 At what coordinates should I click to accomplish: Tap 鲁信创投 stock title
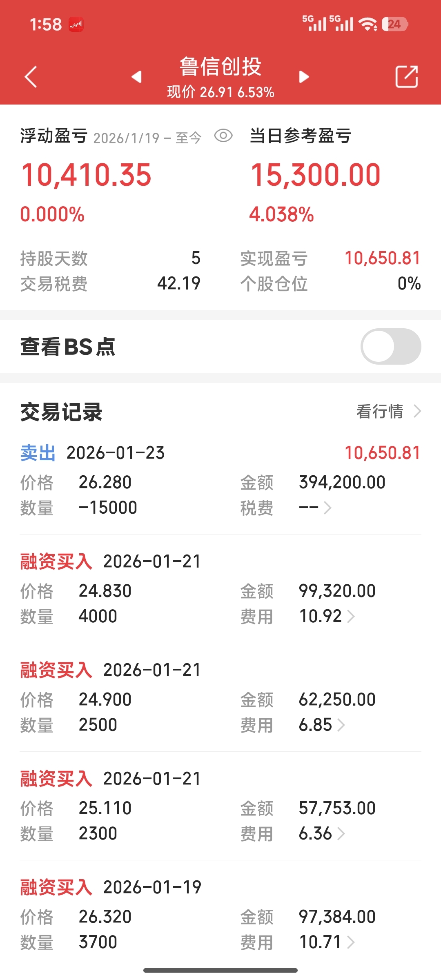click(x=220, y=67)
